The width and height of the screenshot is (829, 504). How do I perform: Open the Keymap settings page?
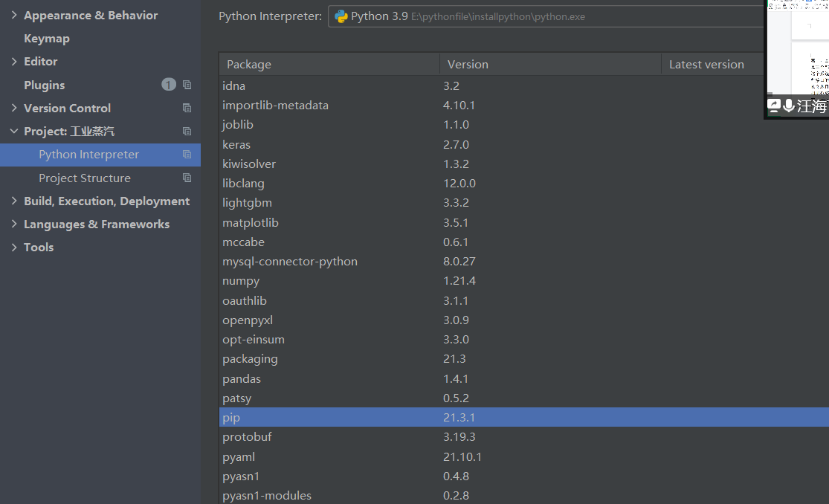[47, 38]
